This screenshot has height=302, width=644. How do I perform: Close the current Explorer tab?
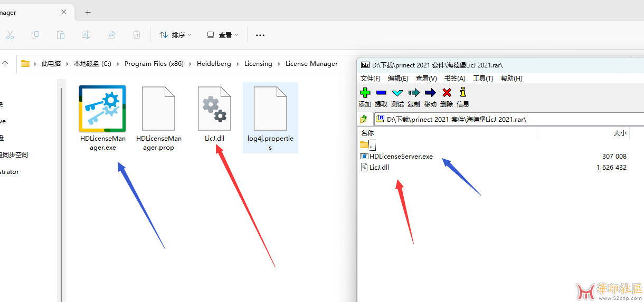click(64, 12)
